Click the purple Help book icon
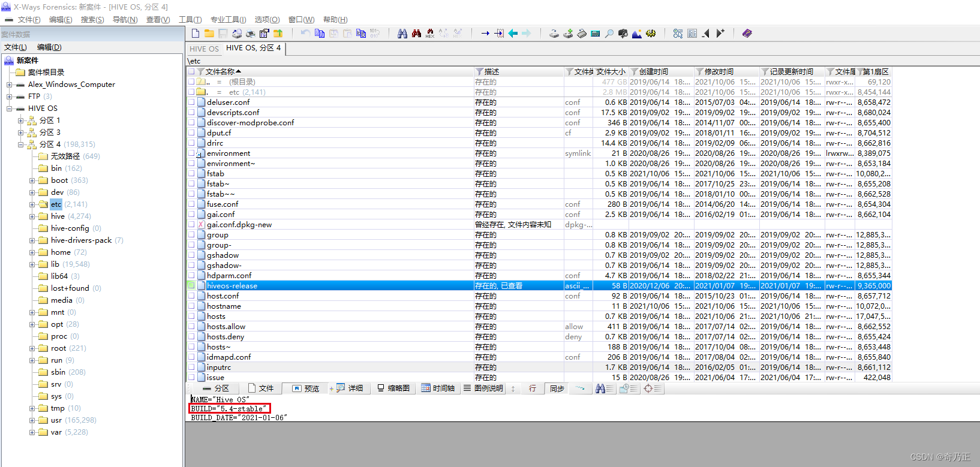Image resolution: width=980 pixels, height=467 pixels. click(x=747, y=34)
